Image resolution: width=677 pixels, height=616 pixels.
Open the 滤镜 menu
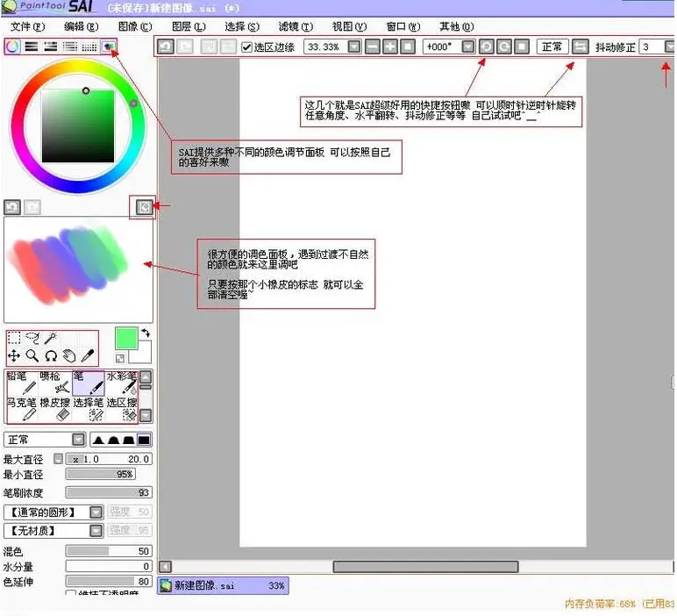pos(296,27)
